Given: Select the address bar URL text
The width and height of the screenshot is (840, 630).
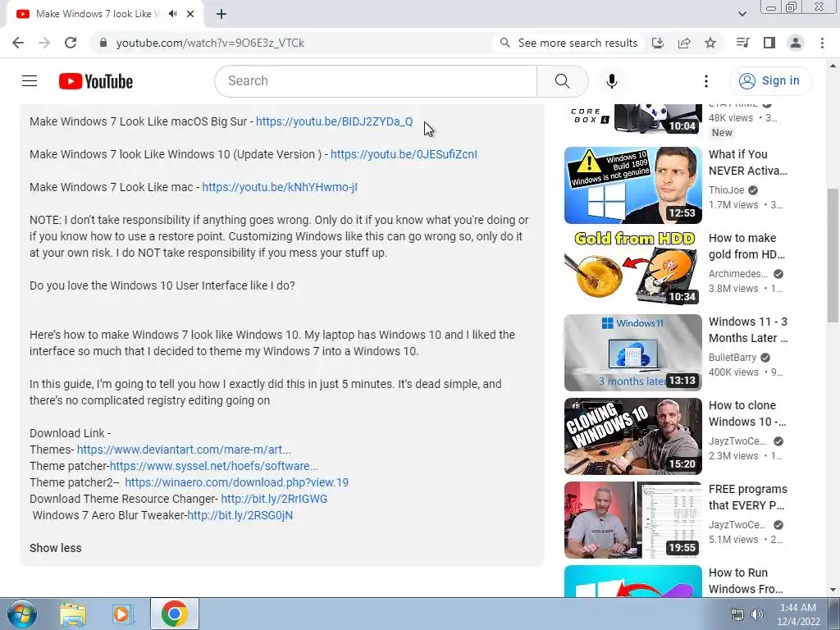Looking at the screenshot, I should click(x=210, y=43).
